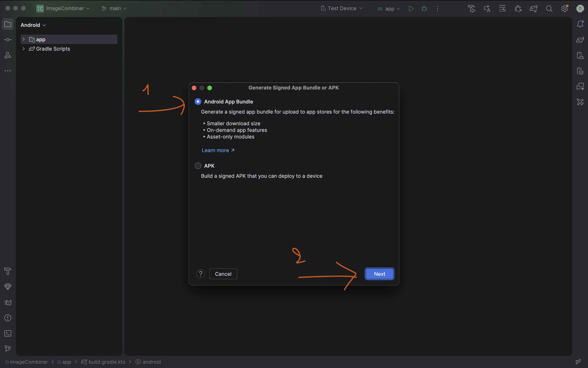
Task: Click the Sync Project with Gradle icon
Action: pos(533,9)
